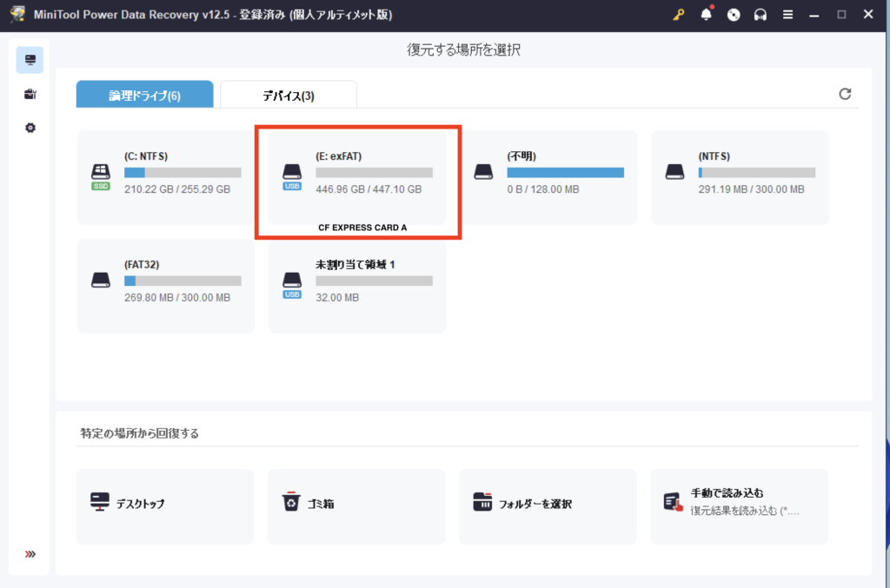Click the desktop monitor icon
This screenshot has width=890, height=588.
click(100, 502)
